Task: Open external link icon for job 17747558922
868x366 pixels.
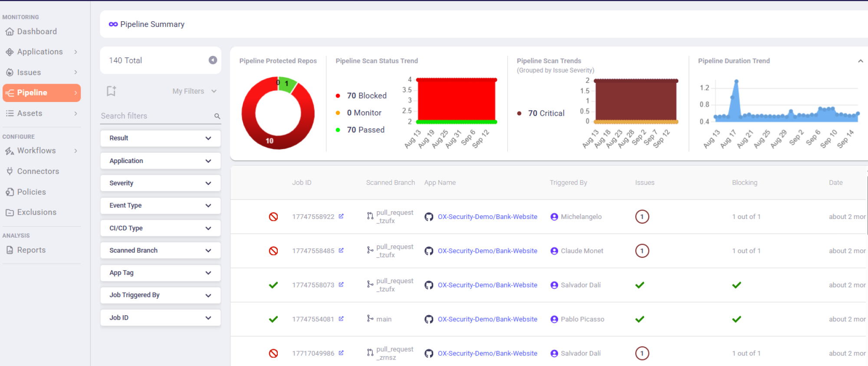Action: tap(341, 216)
